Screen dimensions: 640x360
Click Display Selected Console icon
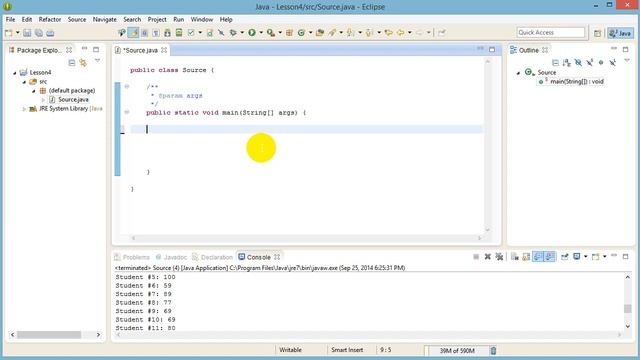click(576, 257)
